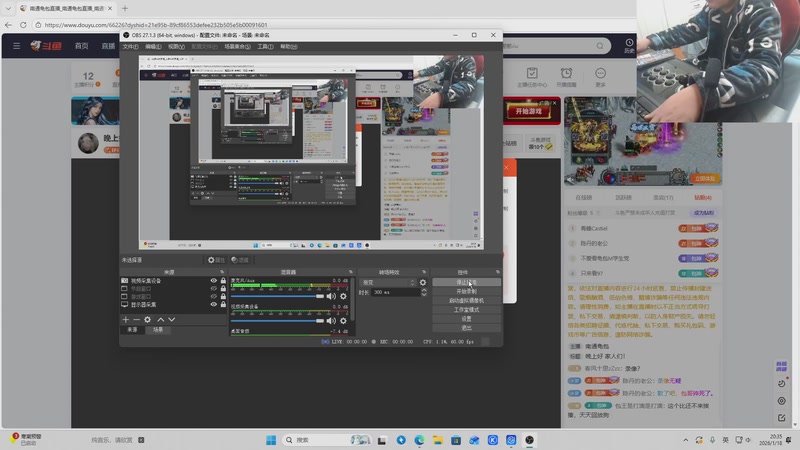Click the 启动虚拟摄像机 button
This screenshot has height=450, width=800.
point(466,301)
